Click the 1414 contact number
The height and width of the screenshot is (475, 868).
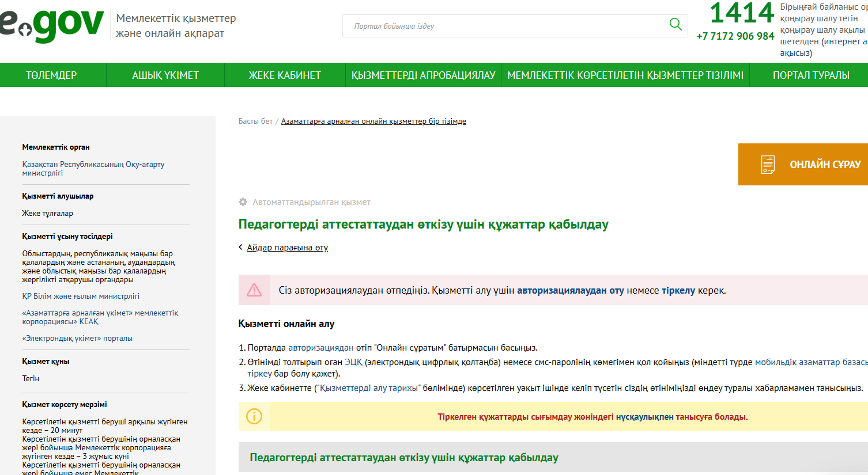742,13
